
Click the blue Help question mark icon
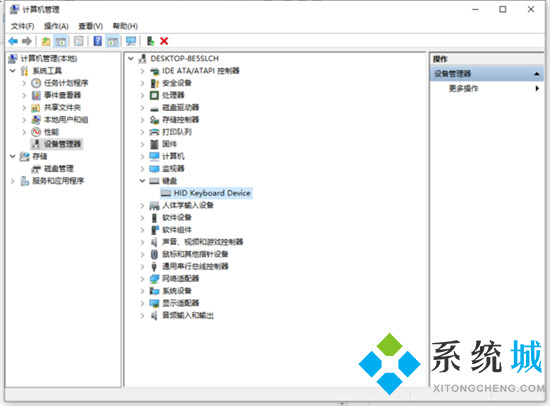click(x=98, y=41)
